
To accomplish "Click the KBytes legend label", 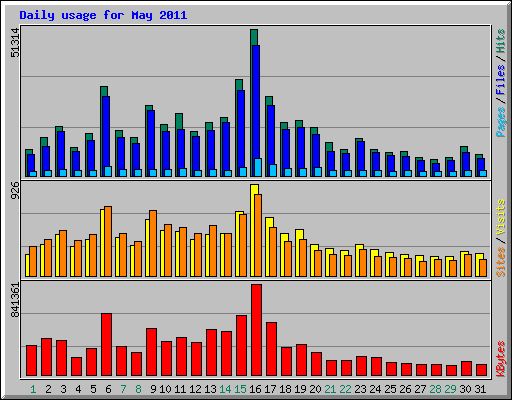I will [500, 359].
